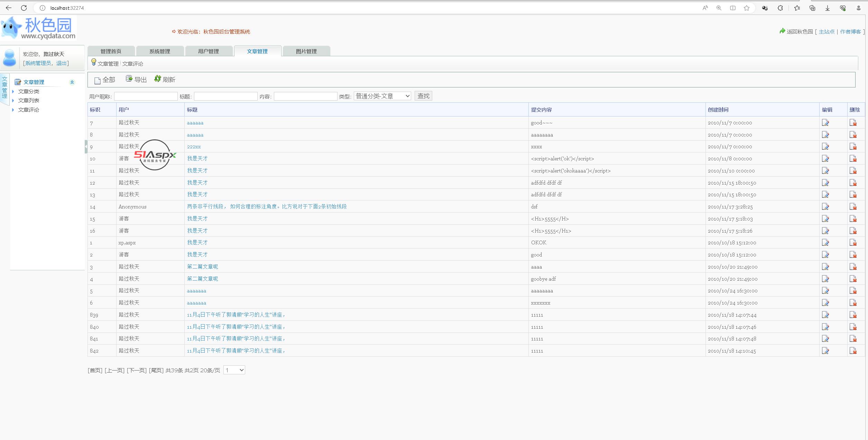Screen dimensions: 868x440
Task: Open article titled 222xx
Action: pyautogui.click(x=194, y=147)
